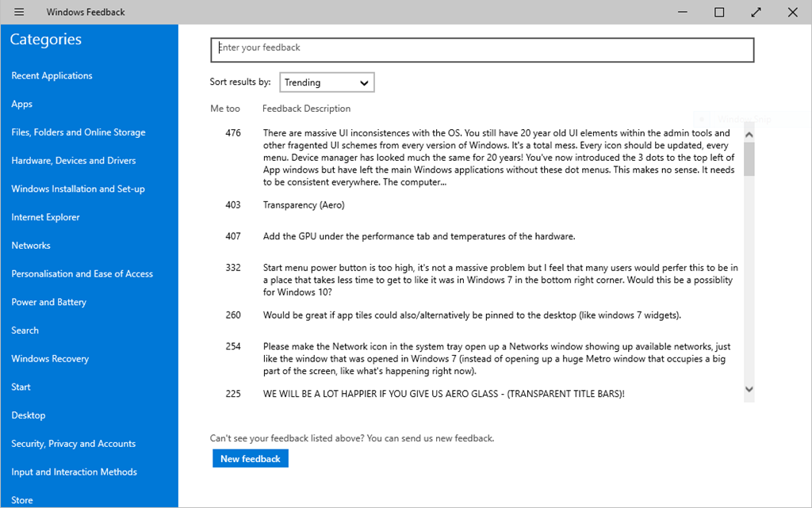Open Files, Folders and Online Storage category
The image size is (812, 508).
(79, 132)
